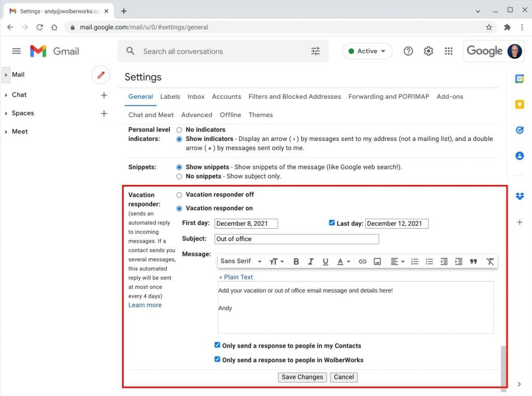Open the text alignment dropdown
Image resolution: width=532 pixels, height=396 pixels.
(x=397, y=261)
